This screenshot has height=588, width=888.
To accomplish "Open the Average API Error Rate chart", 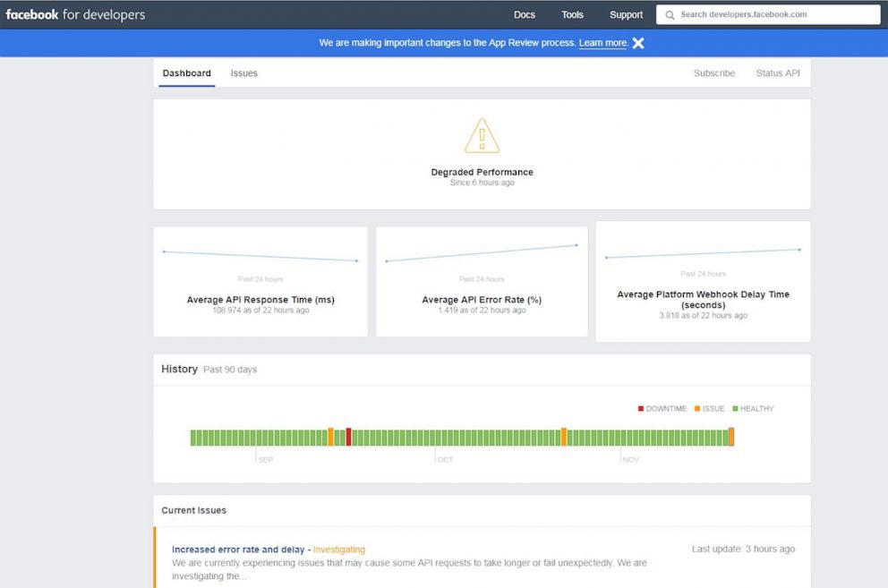I will pyautogui.click(x=482, y=282).
